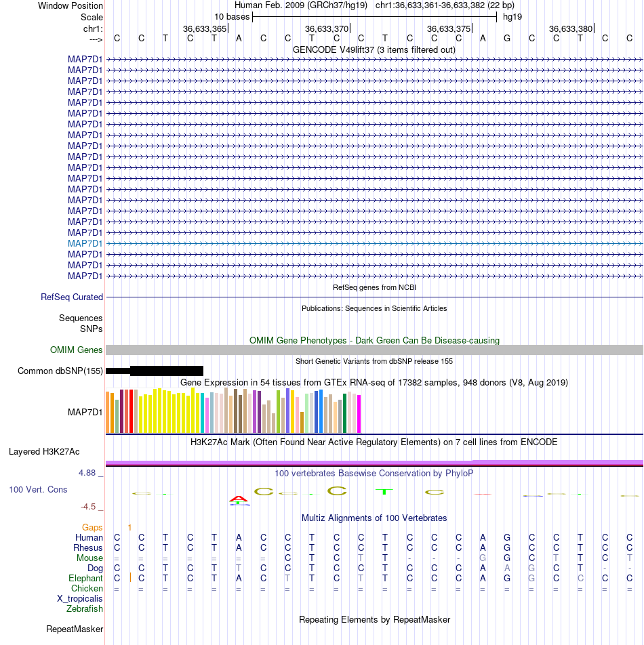The height and width of the screenshot is (645, 644).
Task: Click the MAP7D1 label beside GTEx bar chart
Action: pos(85,412)
